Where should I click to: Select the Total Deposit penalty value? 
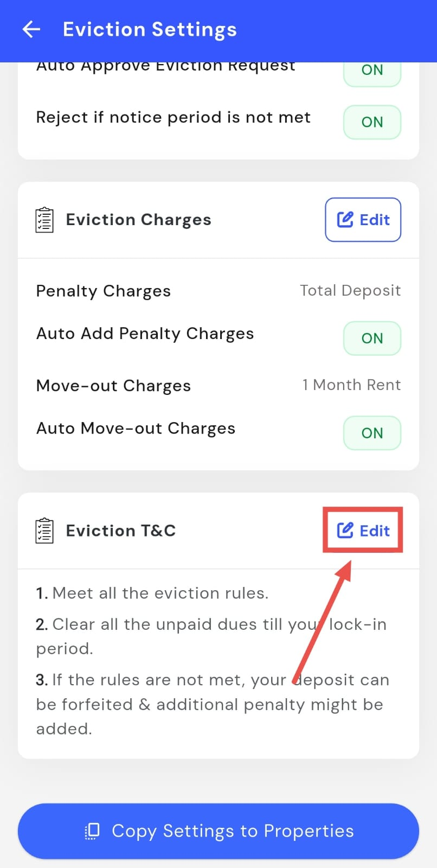click(x=350, y=291)
